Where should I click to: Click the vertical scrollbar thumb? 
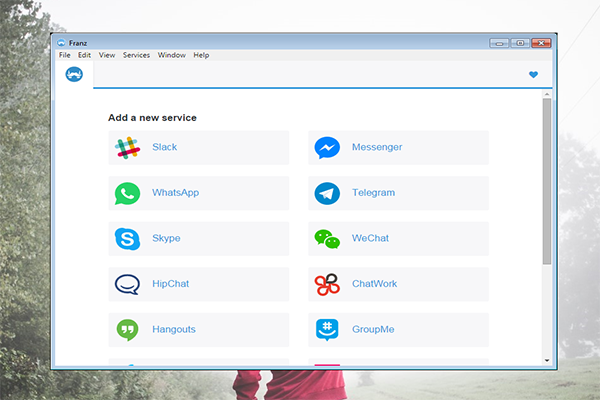pyautogui.click(x=547, y=181)
